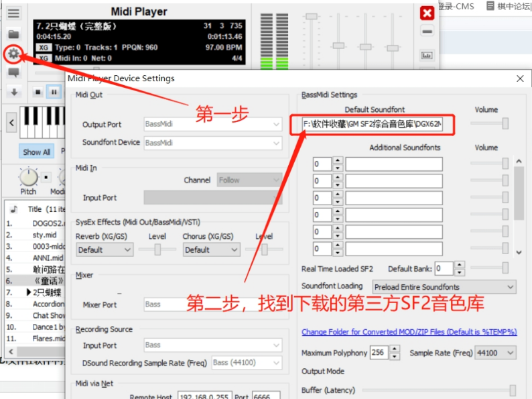
Task: Expand the Chorus (XG/GS) dropdown
Action: pos(211,249)
